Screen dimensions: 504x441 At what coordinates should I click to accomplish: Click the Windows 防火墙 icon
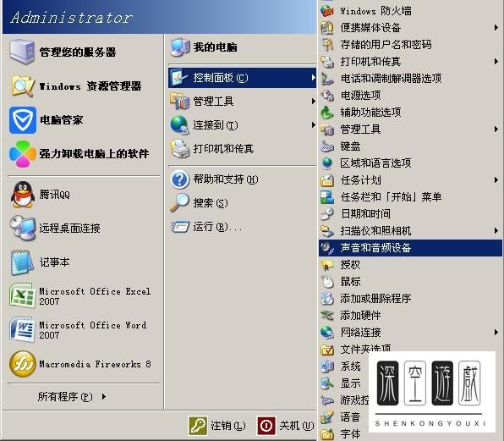[327, 11]
